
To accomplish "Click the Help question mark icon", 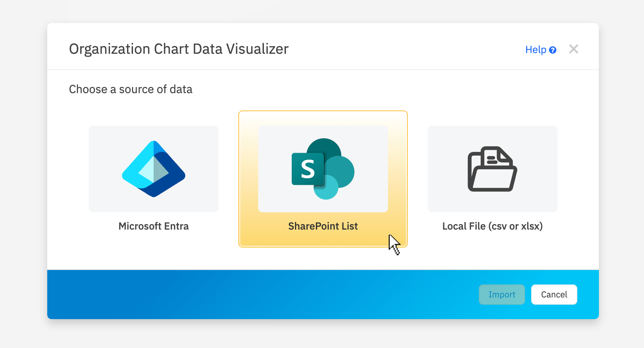I will [x=553, y=50].
